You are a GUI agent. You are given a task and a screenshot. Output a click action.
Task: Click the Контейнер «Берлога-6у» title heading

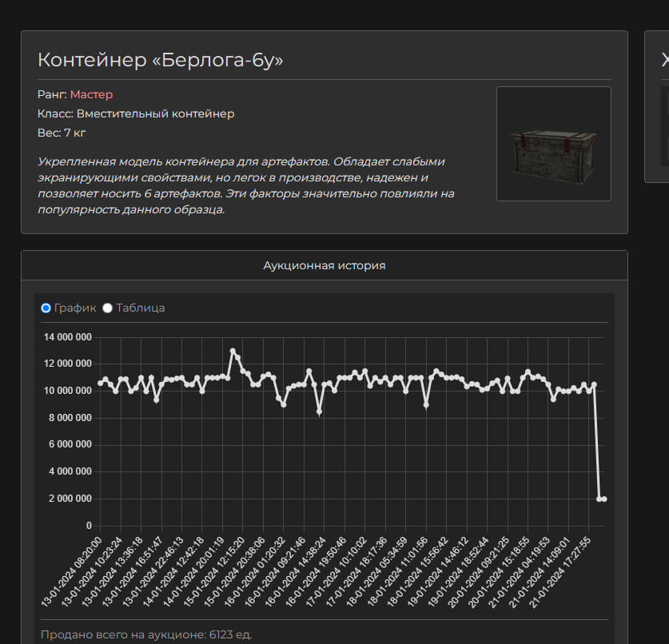tap(161, 60)
